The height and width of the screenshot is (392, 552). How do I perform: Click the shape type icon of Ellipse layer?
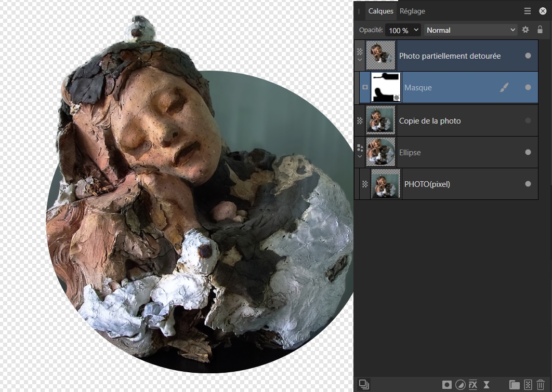[x=360, y=148]
